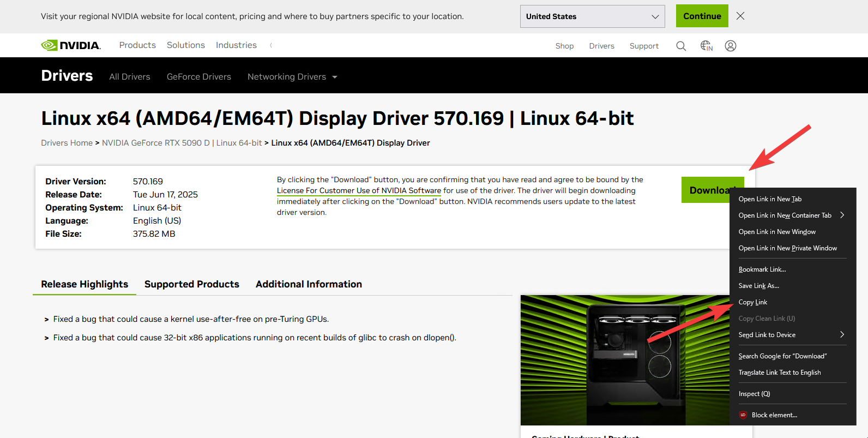Choose Open Link in New Private Window
The image size is (868, 438).
coord(793,248)
